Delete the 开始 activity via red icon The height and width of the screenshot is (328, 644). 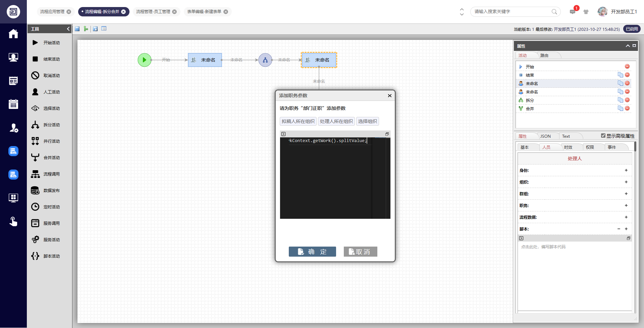[x=627, y=66]
